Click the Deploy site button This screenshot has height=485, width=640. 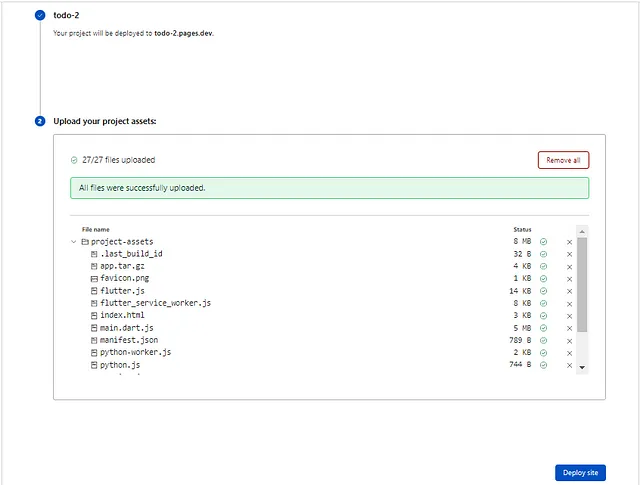point(580,473)
